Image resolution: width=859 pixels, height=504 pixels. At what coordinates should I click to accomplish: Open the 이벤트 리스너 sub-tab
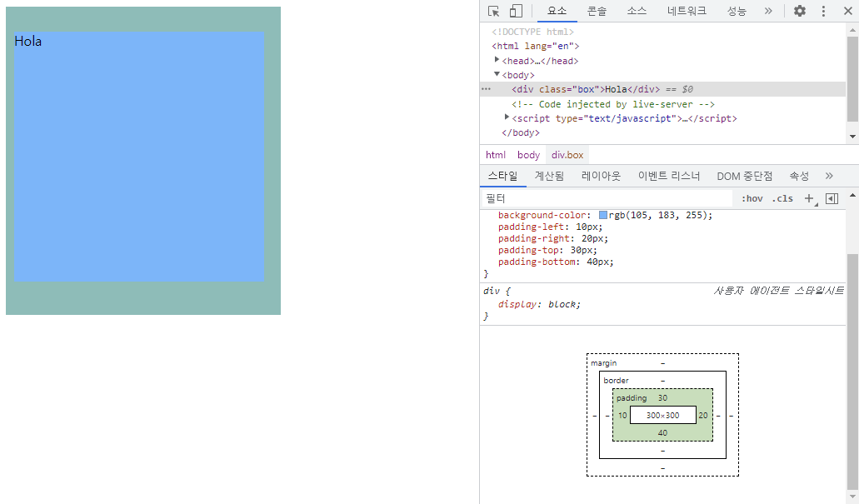(x=669, y=176)
